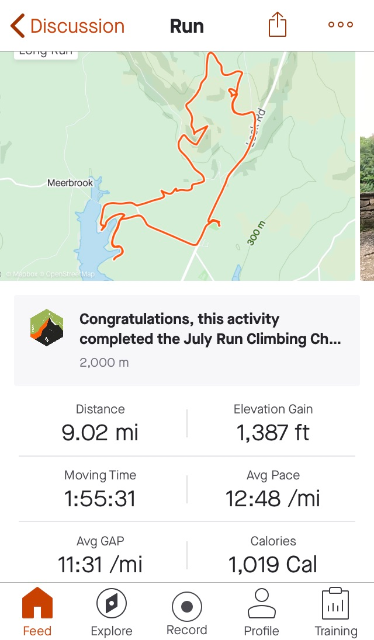Tap the back chevron arrow

18,26
